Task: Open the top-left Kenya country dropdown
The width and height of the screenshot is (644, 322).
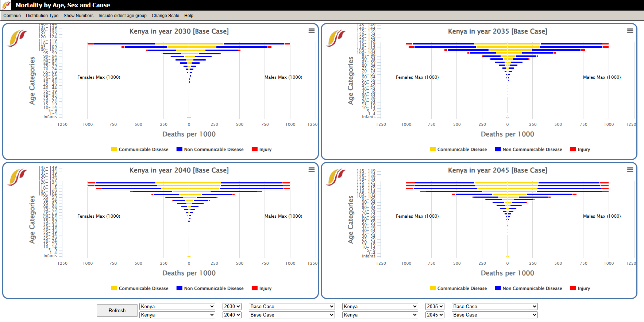Action: (177, 307)
